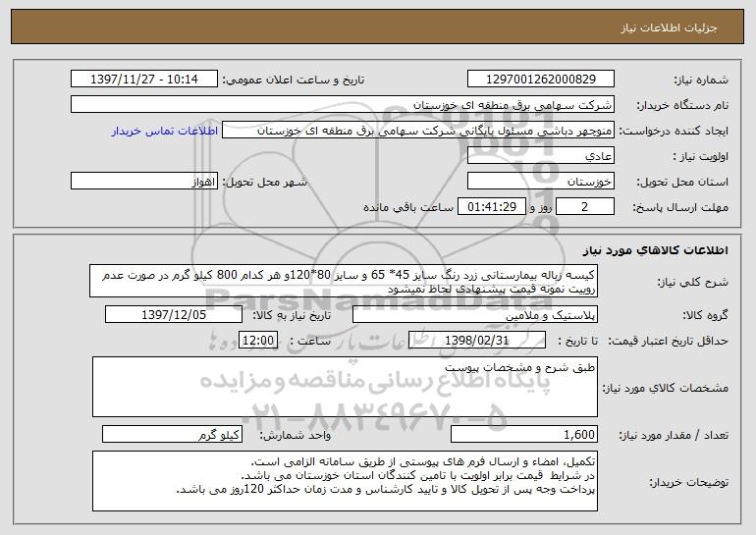Click the general description text box

(x=344, y=281)
